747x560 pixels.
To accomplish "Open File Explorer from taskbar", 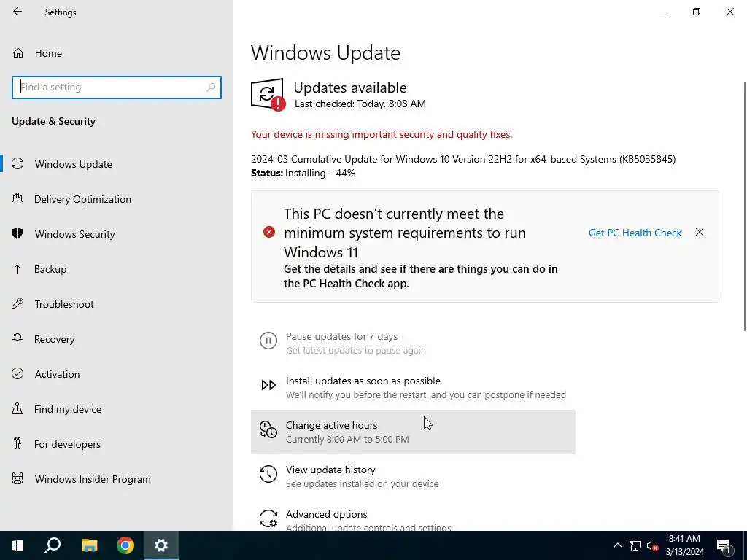I will (x=89, y=545).
